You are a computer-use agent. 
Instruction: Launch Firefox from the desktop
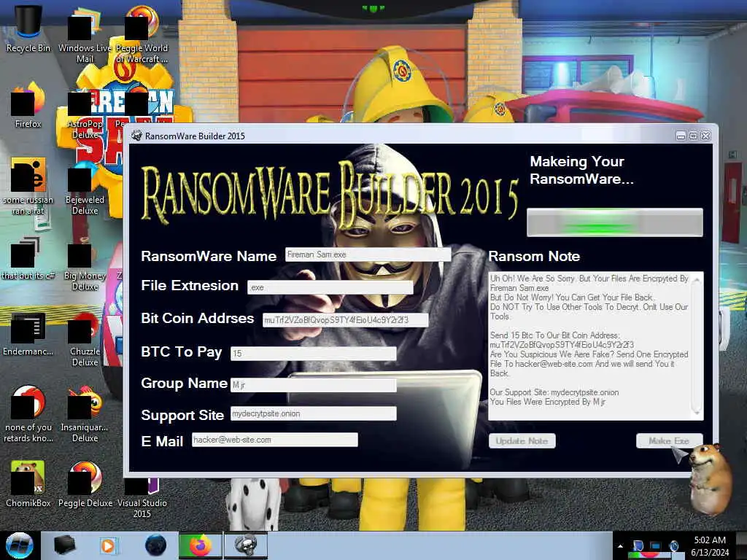(28, 105)
